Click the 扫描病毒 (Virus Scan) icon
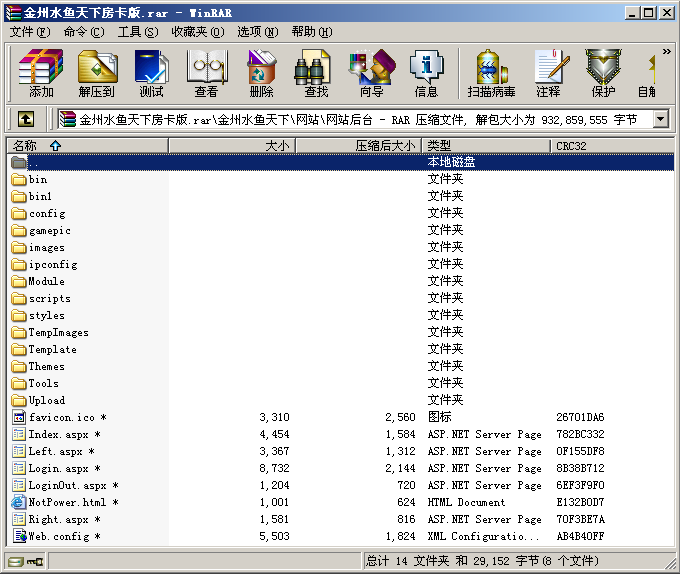Screen dimensions: 680x574 pos(491,73)
